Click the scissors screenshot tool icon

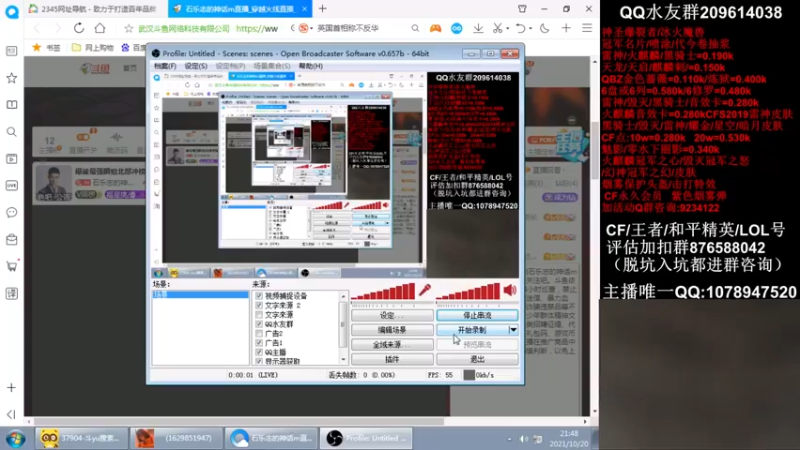pos(497,29)
